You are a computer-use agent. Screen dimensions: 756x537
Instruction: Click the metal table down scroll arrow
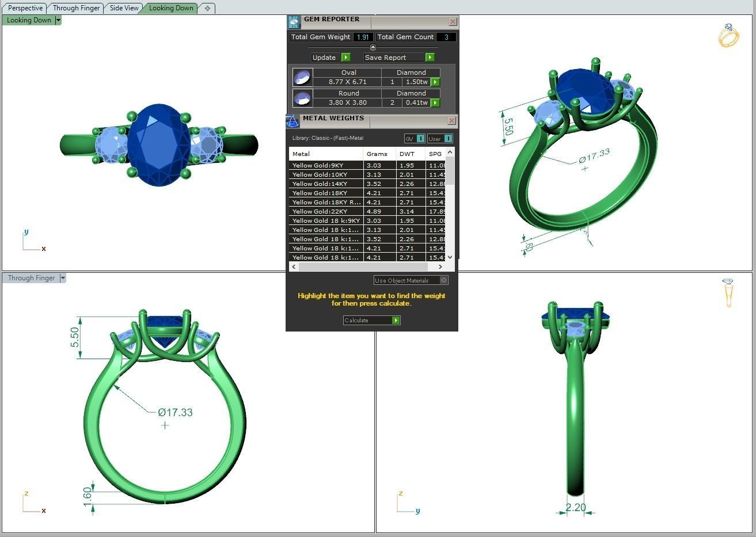[450, 257]
